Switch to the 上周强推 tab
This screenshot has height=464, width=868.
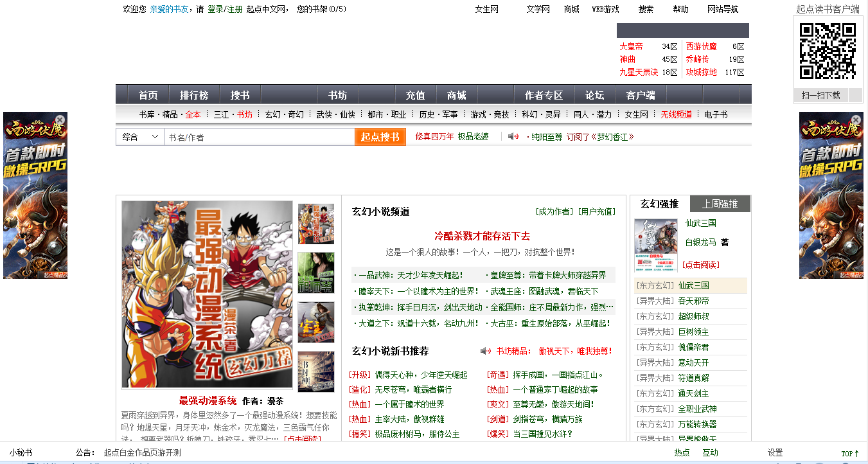(720, 204)
